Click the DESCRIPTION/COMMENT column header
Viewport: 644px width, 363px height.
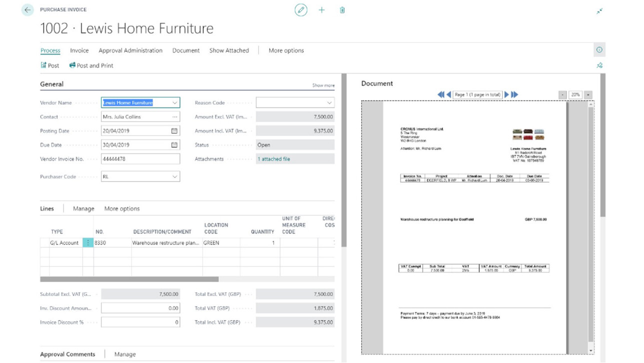pos(162,232)
